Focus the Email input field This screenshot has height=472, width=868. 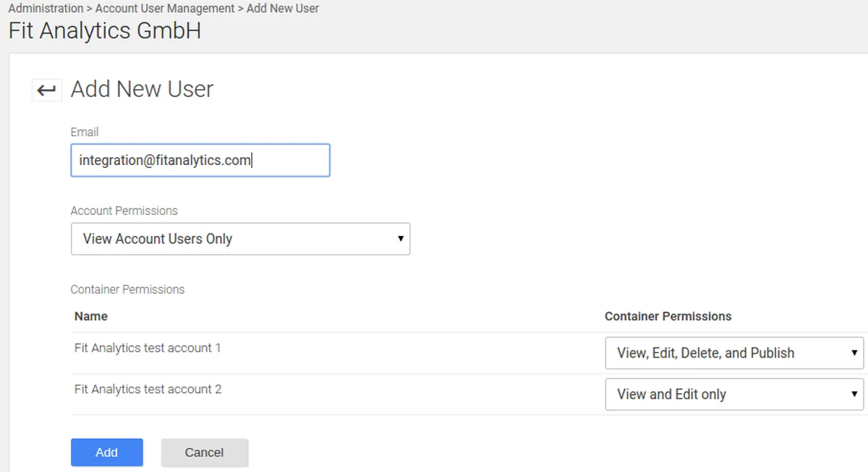tap(200, 160)
